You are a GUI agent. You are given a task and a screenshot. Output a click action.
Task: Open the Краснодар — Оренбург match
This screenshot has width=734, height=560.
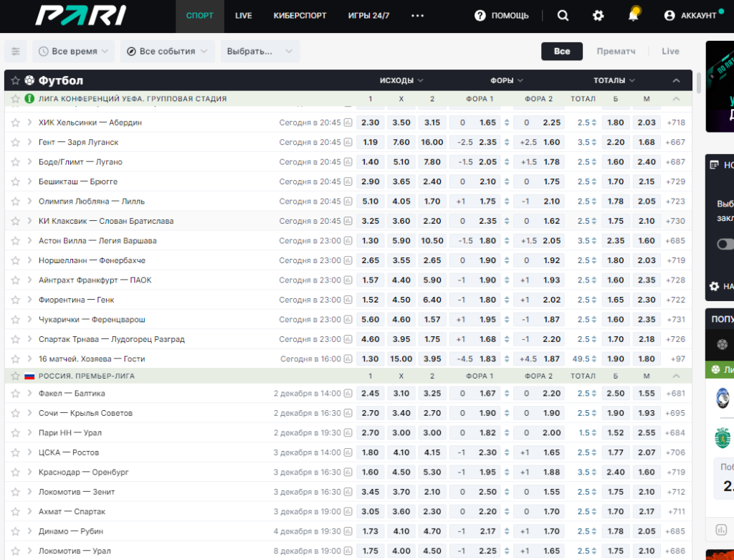[83, 473]
